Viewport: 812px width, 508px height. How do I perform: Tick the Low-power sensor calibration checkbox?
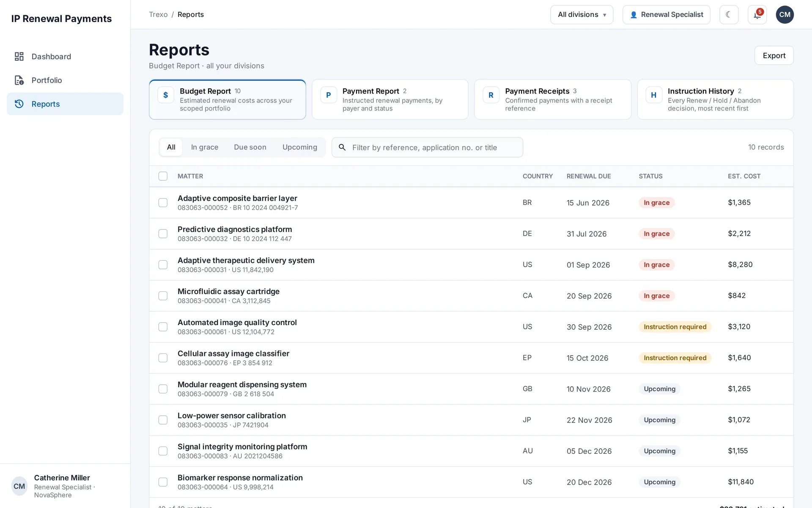click(163, 420)
